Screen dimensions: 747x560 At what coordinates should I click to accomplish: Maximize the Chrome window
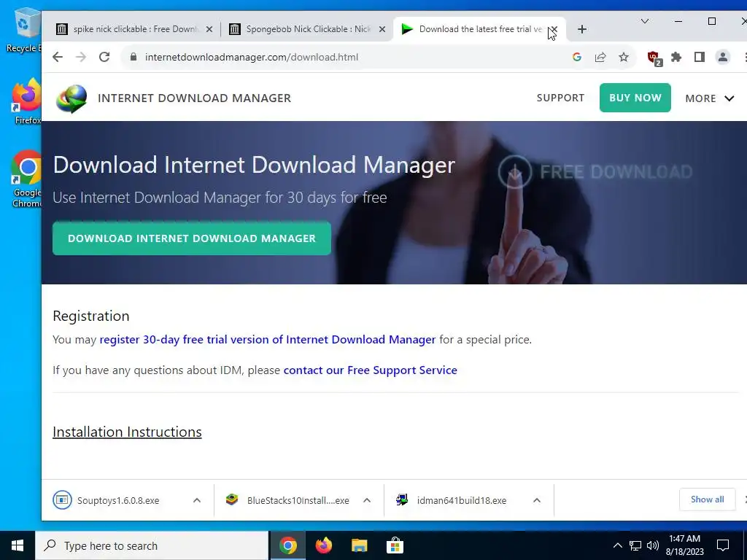coord(712,21)
